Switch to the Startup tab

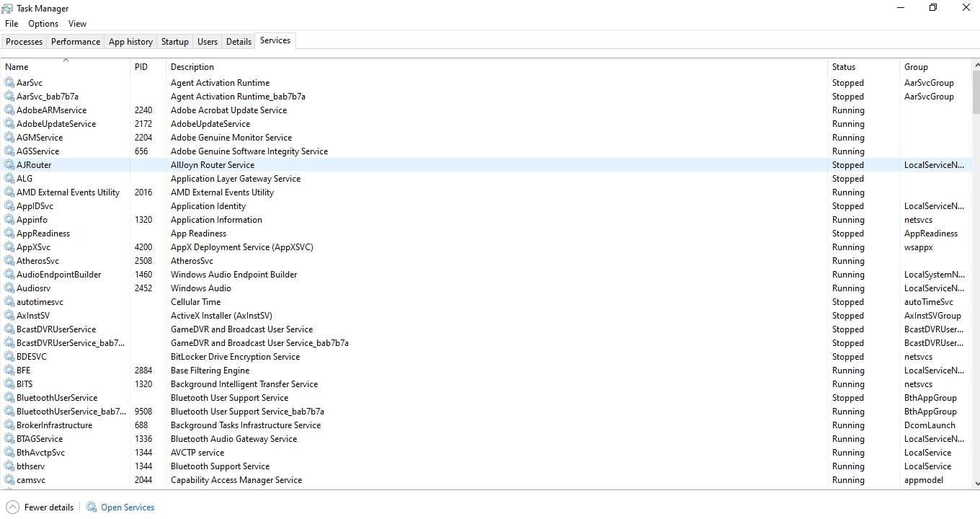tap(174, 41)
